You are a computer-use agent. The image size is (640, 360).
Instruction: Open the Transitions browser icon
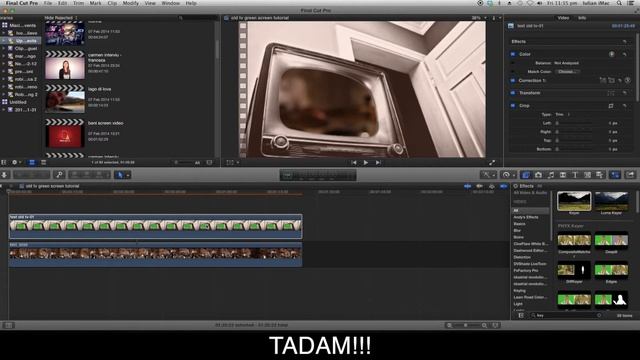(563, 175)
